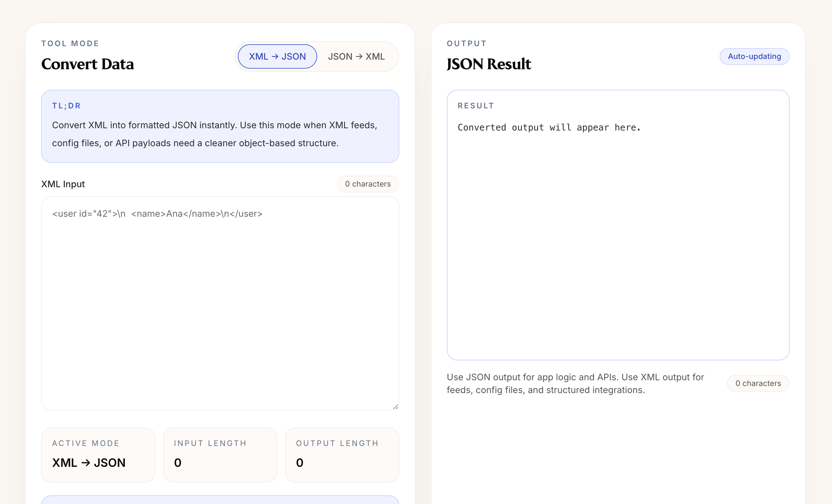
Task: Click the Output Length counter card
Action: coord(342,455)
